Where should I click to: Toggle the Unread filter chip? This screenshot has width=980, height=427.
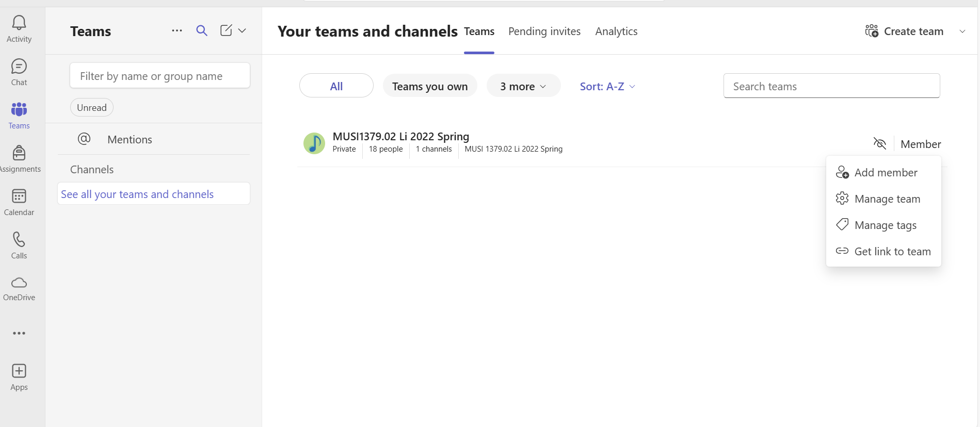click(x=92, y=107)
